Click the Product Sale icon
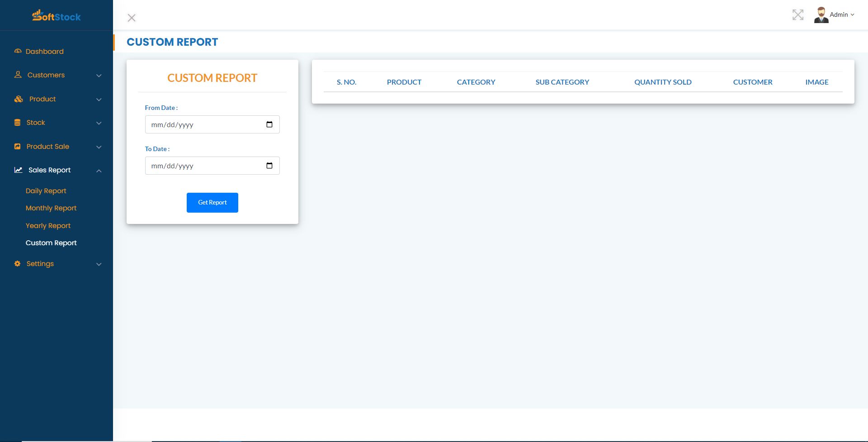Image resolution: width=868 pixels, height=442 pixels. point(18,147)
